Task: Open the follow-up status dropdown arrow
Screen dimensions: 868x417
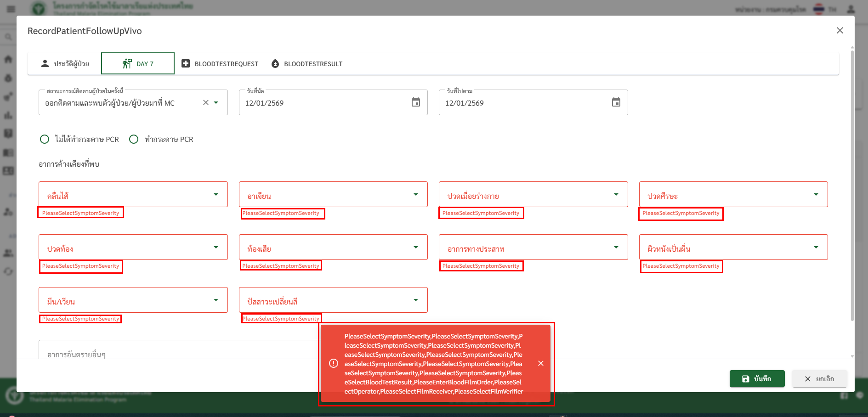Action: point(216,102)
